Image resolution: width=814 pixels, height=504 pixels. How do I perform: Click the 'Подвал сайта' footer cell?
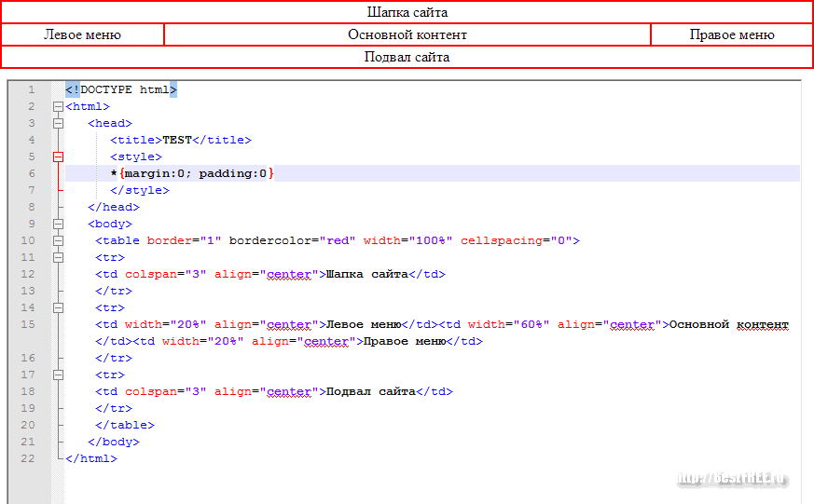click(x=407, y=57)
